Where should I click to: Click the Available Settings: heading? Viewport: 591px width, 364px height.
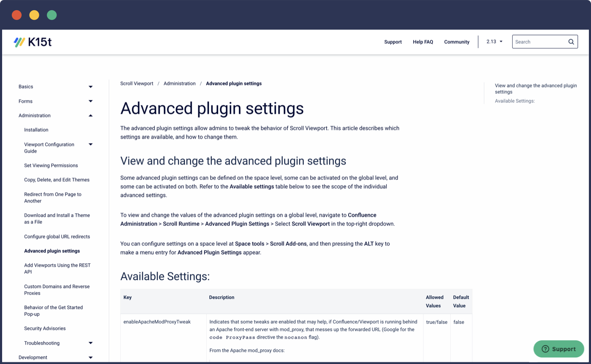point(165,276)
